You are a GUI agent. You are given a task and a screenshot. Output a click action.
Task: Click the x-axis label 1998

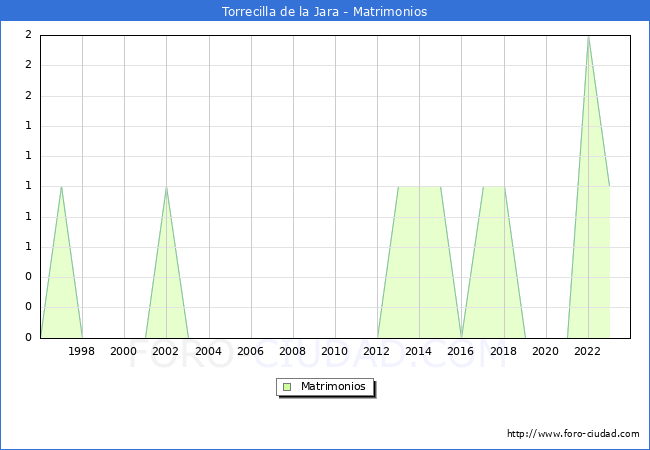81,351
